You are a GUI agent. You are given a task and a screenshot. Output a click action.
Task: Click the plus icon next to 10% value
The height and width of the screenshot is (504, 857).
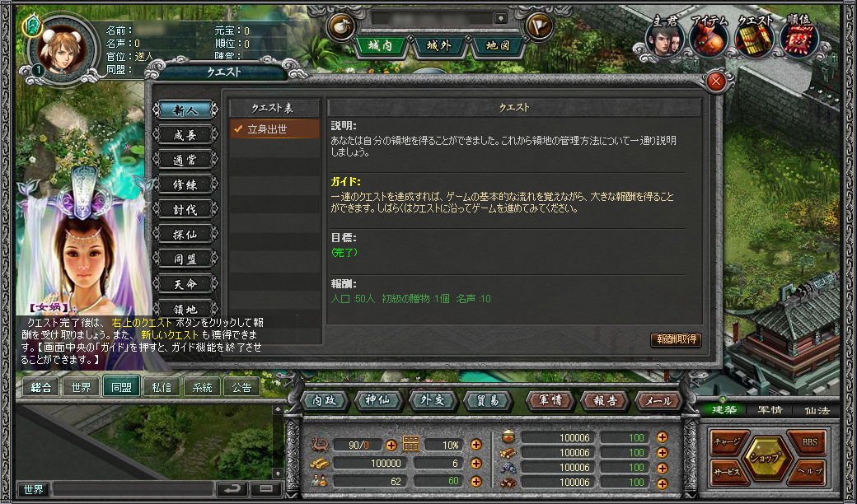(476, 445)
